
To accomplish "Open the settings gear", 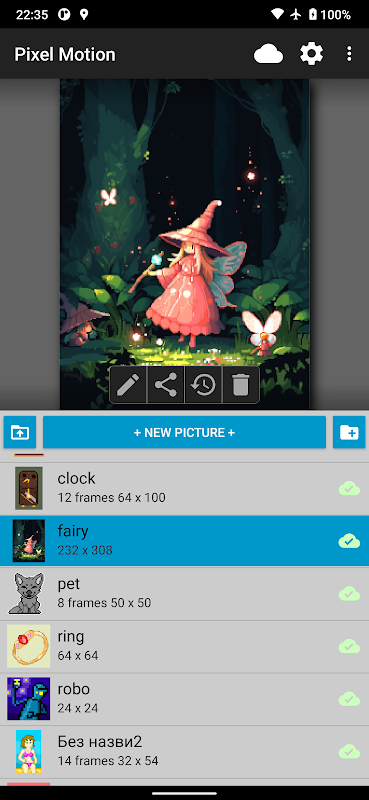I will point(311,54).
